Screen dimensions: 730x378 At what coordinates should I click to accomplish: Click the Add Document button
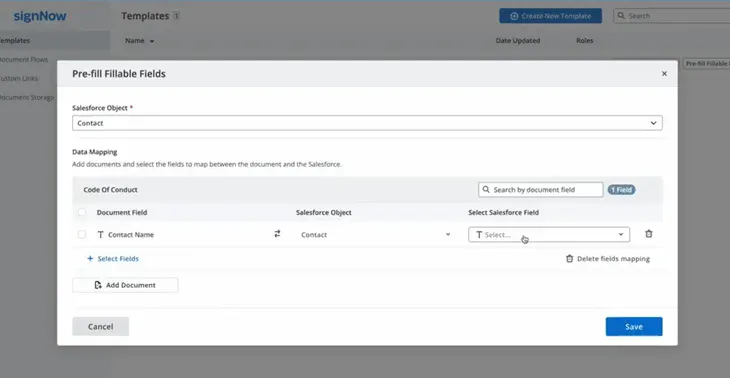coord(125,285)
